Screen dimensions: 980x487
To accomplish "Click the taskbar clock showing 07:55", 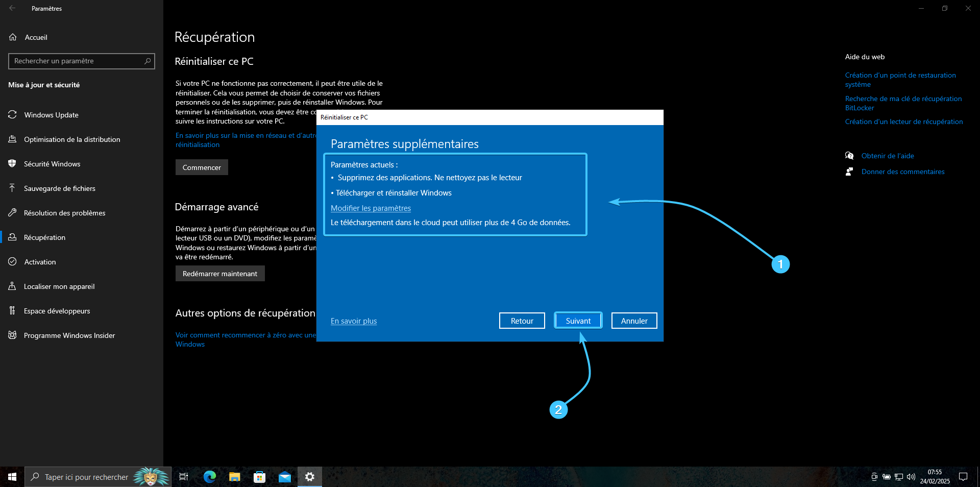I will [x=935, y=477].
